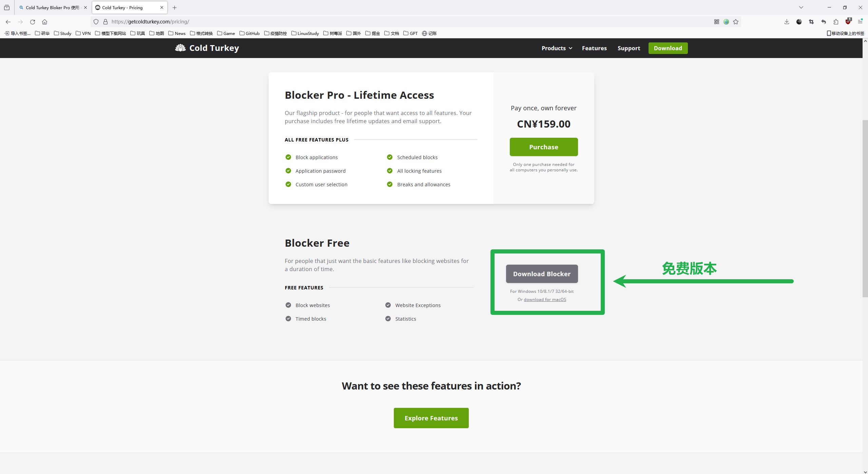The height and width of the screenshot is (474, 868).
Task: Expand the Products dropdown menu
Action: click(x=557, y=48)
